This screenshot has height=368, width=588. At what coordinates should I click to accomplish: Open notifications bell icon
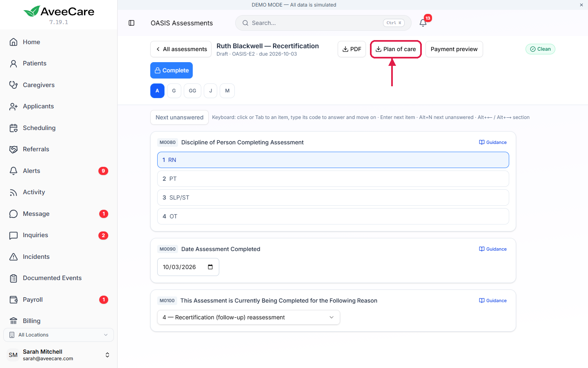(x=423, y=23)
